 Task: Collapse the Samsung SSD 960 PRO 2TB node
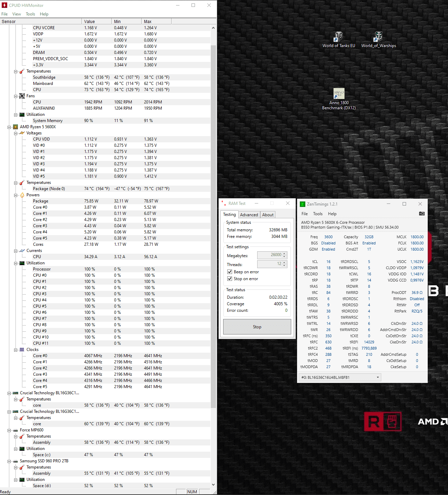(9, 461)
